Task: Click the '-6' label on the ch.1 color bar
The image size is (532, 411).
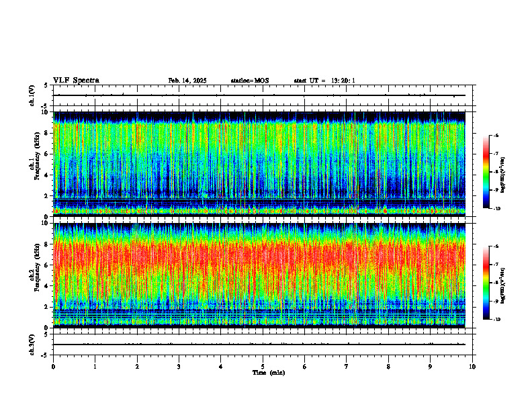Action: pos(496,135)
